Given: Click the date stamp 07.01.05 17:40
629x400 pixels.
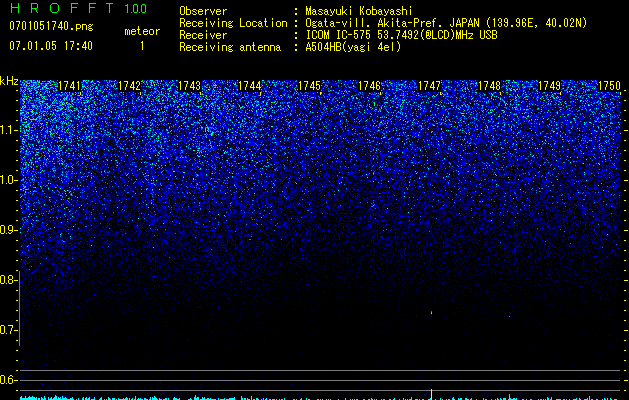Looking at the screenshot, I should pyautogui.click(x=51, y=46).
